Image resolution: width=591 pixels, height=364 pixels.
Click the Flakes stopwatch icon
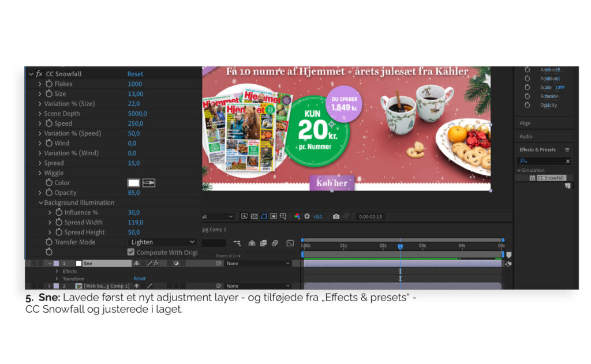[x=49, y=84]
